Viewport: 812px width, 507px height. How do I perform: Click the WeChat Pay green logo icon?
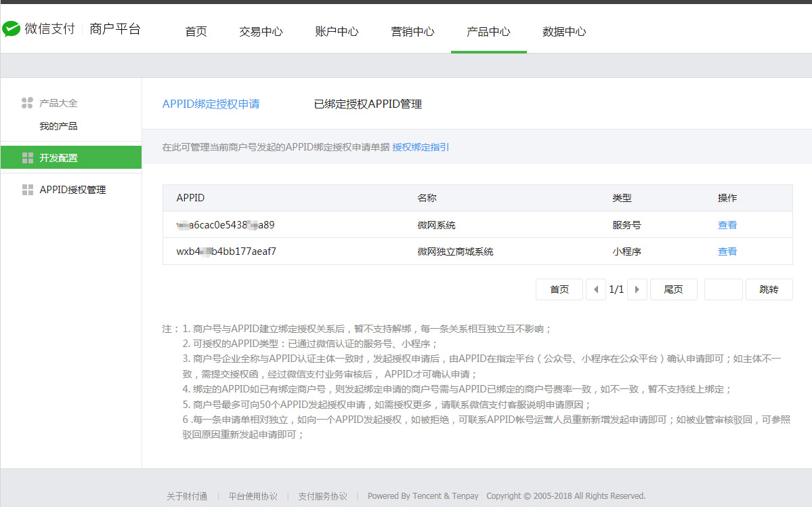11,29
